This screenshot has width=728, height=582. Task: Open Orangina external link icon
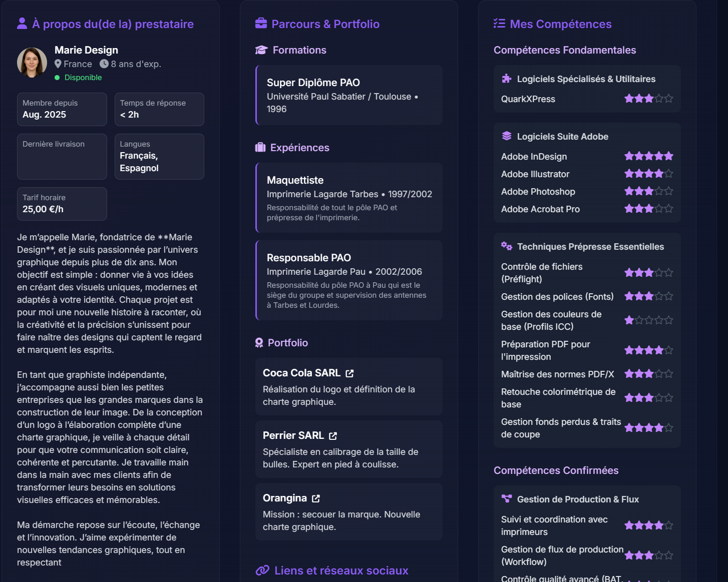click(316, 498)
